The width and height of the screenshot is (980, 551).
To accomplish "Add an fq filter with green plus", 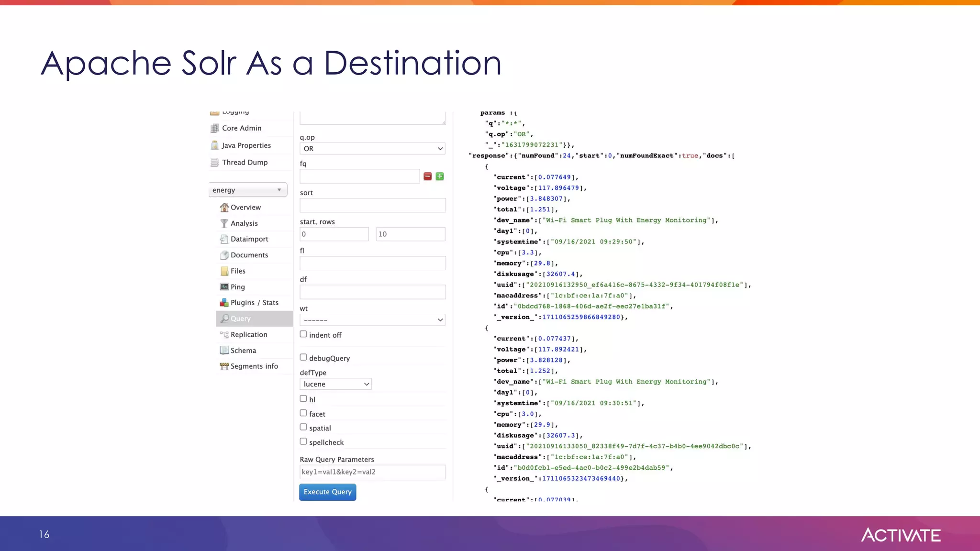I will (440, 176).
